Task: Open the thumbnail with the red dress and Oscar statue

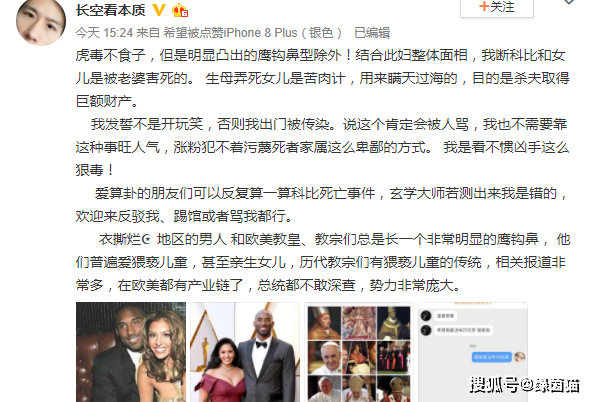Action: 245,352
